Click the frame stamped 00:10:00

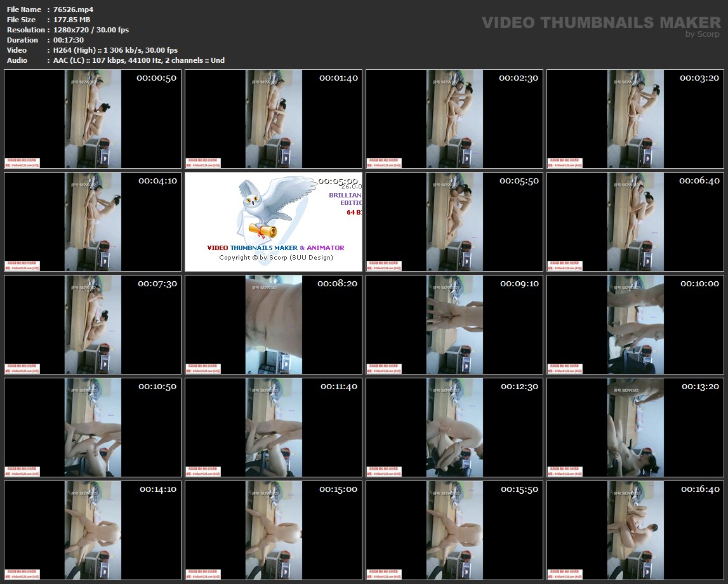(635, 324)
